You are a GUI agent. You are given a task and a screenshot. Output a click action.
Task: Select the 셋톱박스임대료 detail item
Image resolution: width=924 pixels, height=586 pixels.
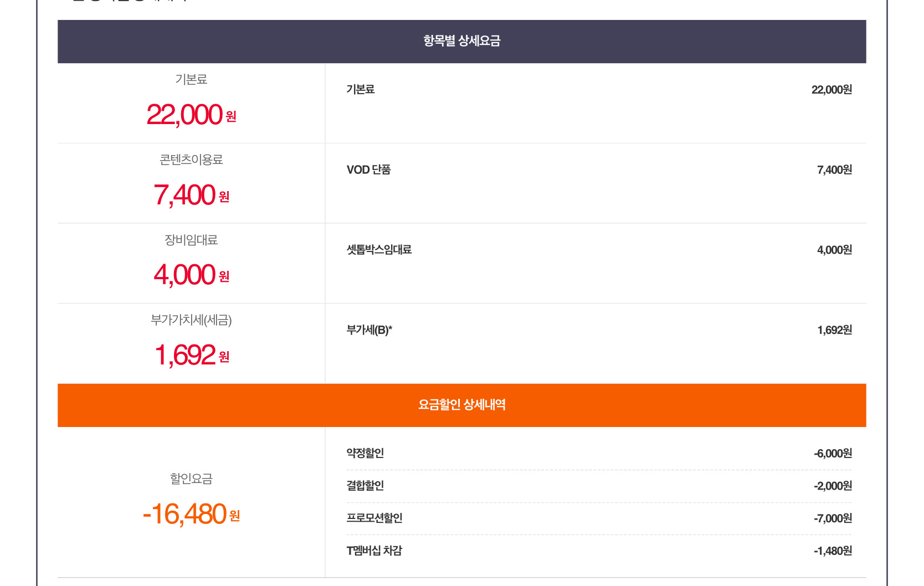[x=379, y=250]
